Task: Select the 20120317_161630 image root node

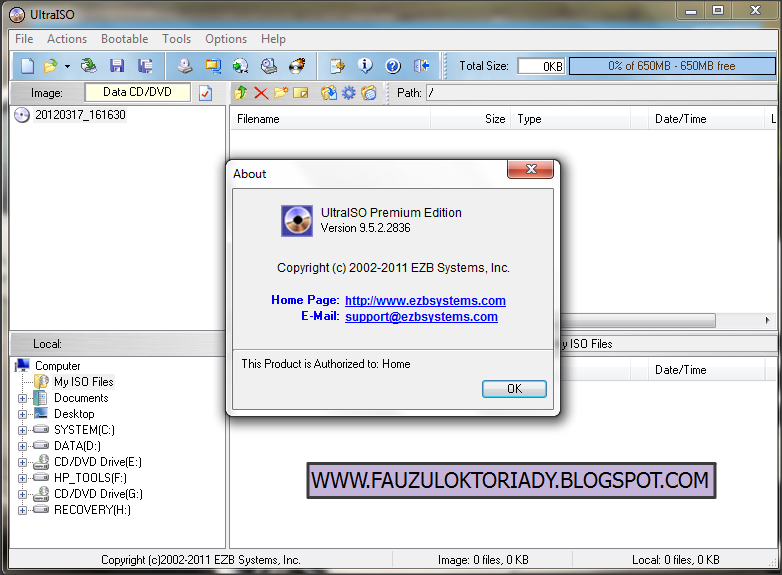Action: point(80,115)
